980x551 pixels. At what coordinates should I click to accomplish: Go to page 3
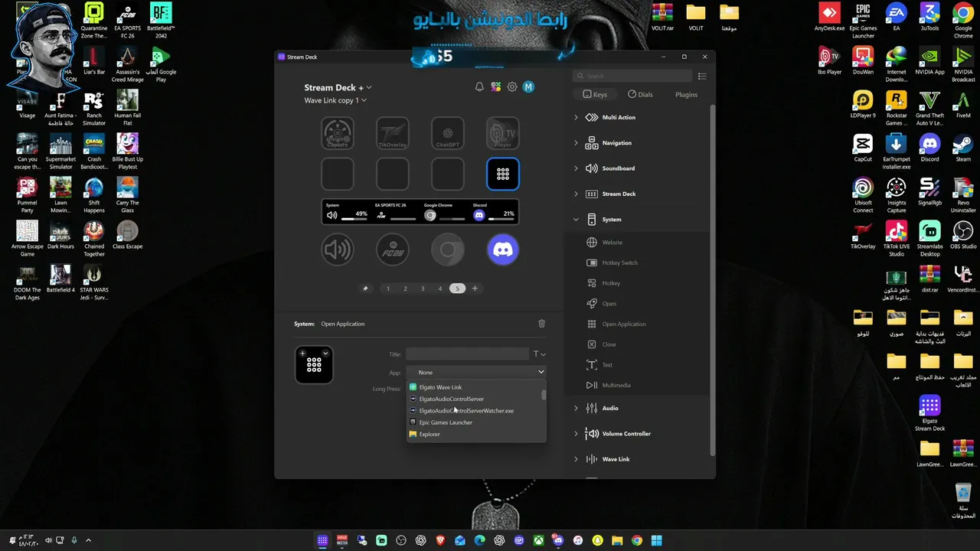click(x=423, y=289)
